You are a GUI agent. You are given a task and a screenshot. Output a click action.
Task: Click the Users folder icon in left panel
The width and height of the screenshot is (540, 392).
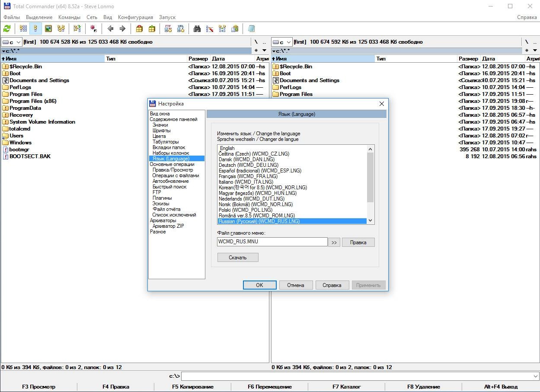[6, 136]
